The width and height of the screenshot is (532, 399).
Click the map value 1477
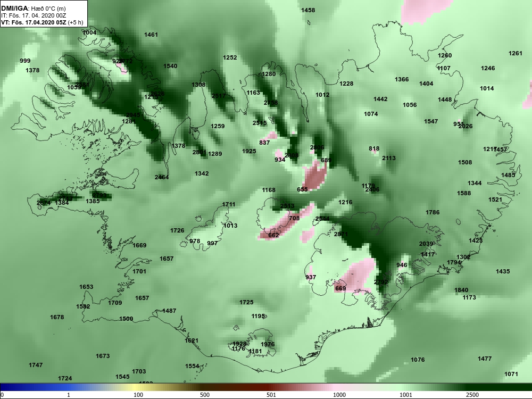tap(485, 359)
